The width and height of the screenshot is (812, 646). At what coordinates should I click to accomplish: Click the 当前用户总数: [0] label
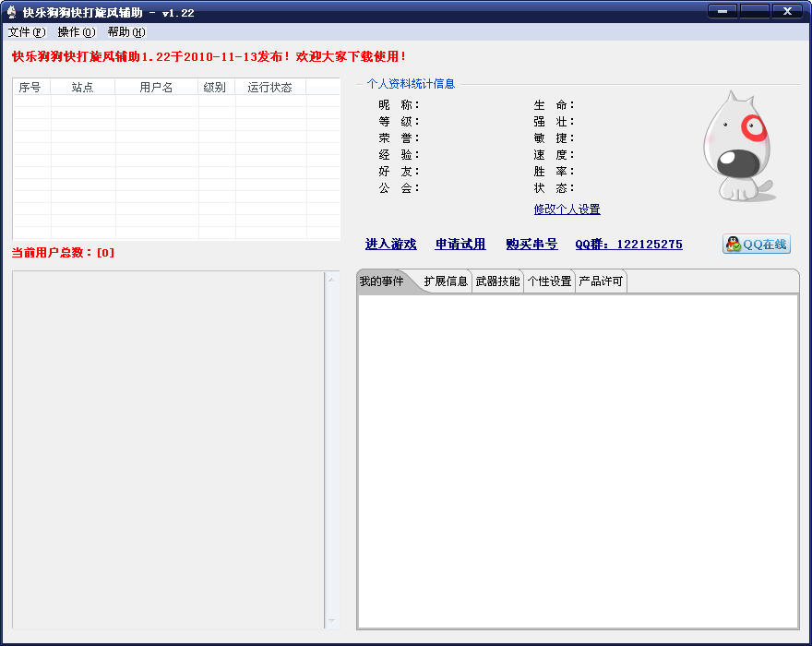[63, 253]
